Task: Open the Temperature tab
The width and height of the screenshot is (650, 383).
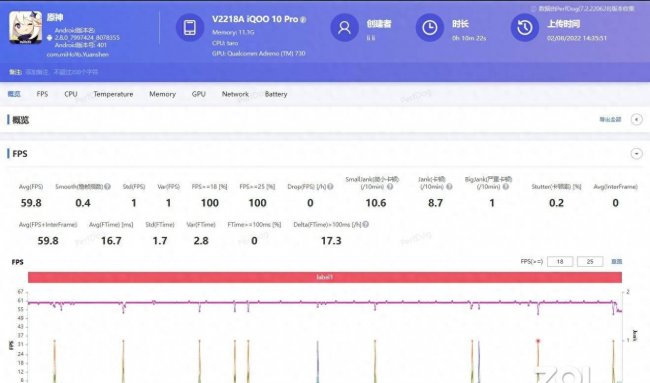Action: point(113,94)
